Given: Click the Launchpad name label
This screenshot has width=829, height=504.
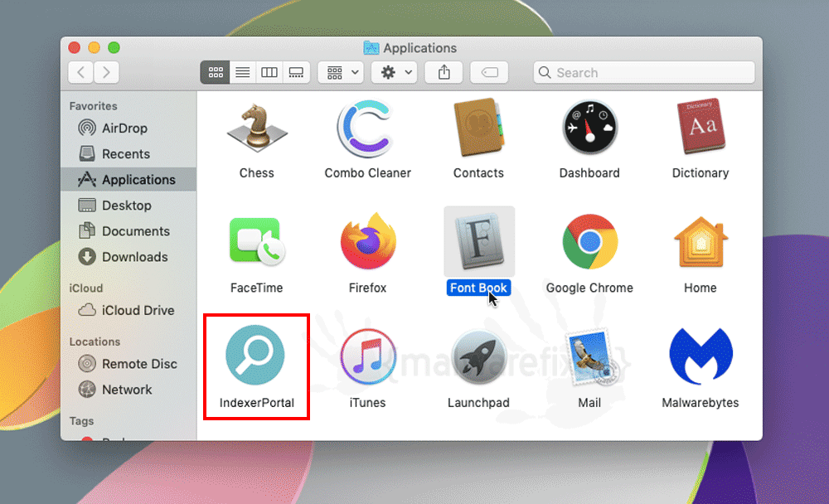Looking at the screenshot, I should point(479,403).
